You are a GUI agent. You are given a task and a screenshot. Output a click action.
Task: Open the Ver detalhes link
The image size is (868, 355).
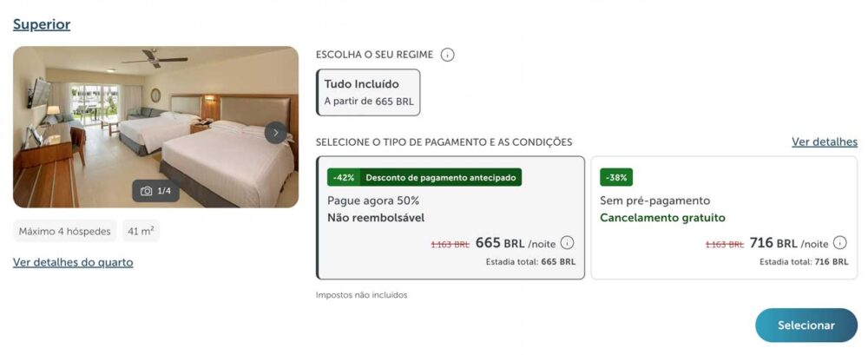[x=824, y=141]
